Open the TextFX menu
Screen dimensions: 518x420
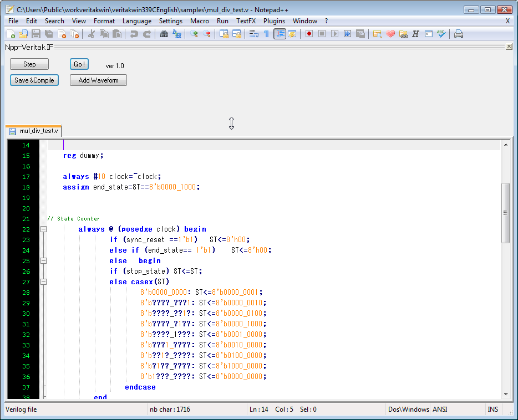246,21
